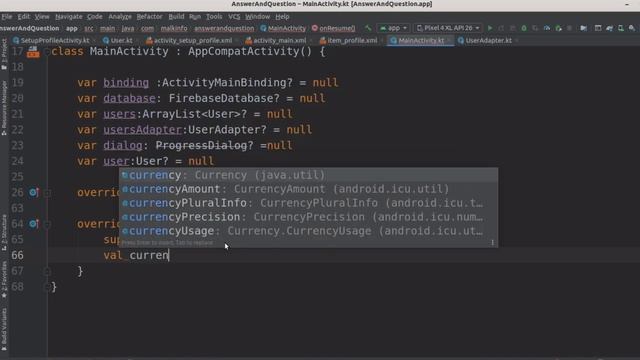This screenshot has height=360, width=640.
Task: Click override gutter icon on line 26
Action: pos(33,192)
